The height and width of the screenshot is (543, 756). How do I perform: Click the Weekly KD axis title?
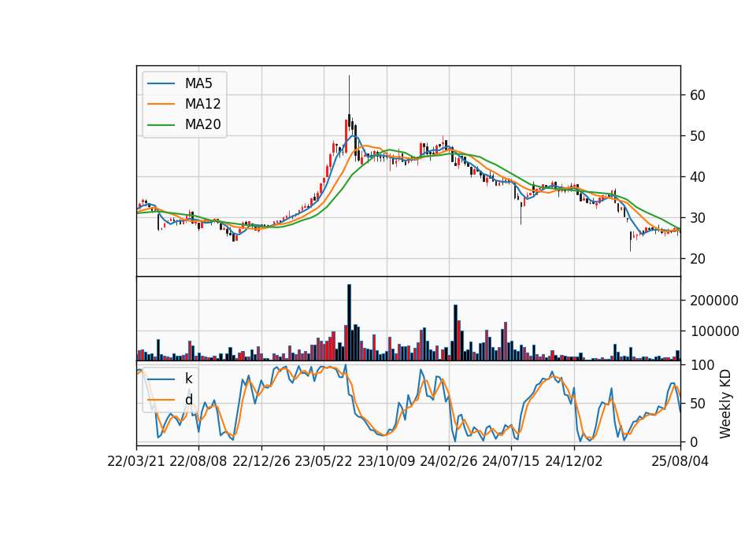click(724, 404)
